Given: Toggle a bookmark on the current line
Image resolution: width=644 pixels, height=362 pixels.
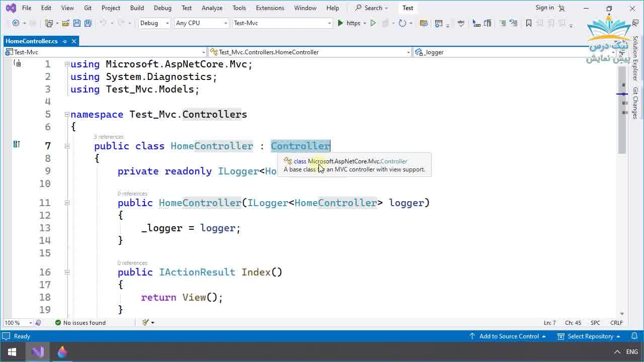Looking at the screenshot, I should click(529, 23).
